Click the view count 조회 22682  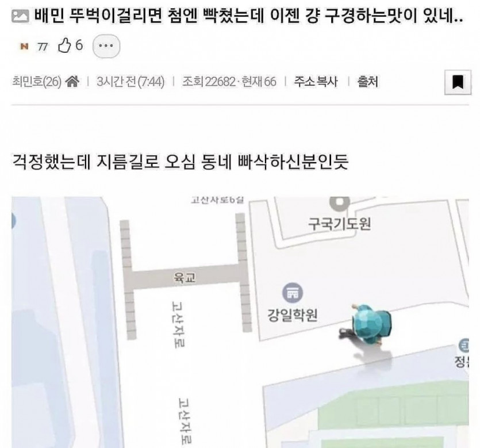coord(209,82)
